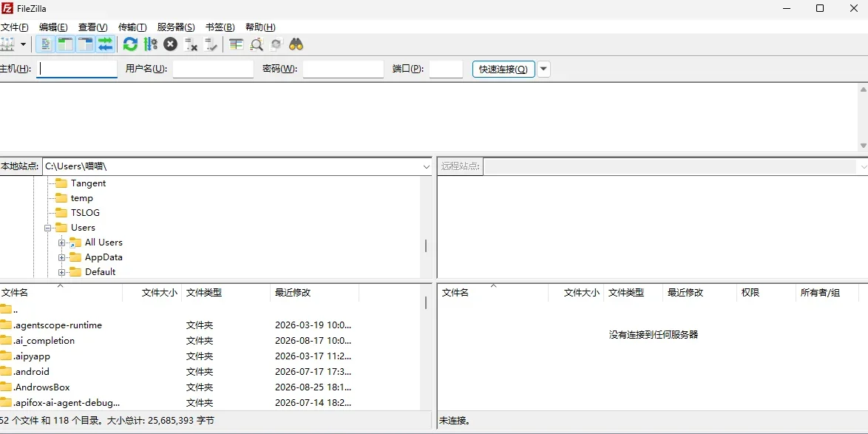Open quick connect history dropdown arrow
This screenshot has width=868, height=434.
pos(543,69)
